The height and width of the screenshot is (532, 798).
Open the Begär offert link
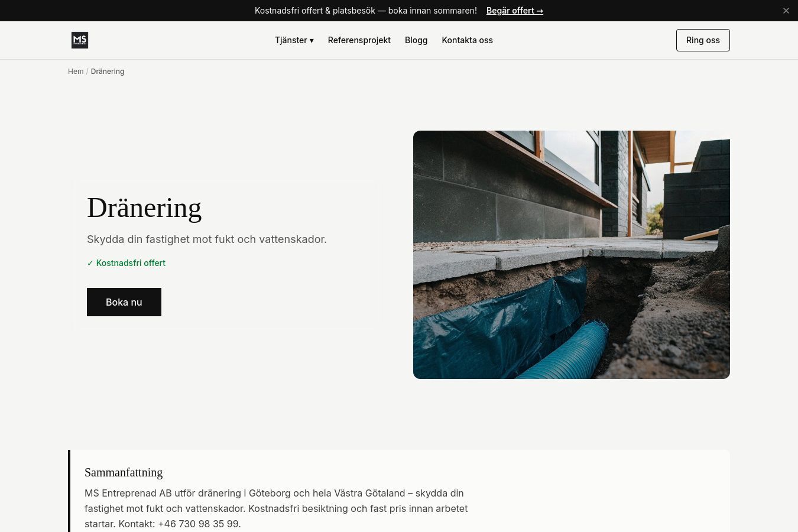pyautogui.click(x=515, y=11)
